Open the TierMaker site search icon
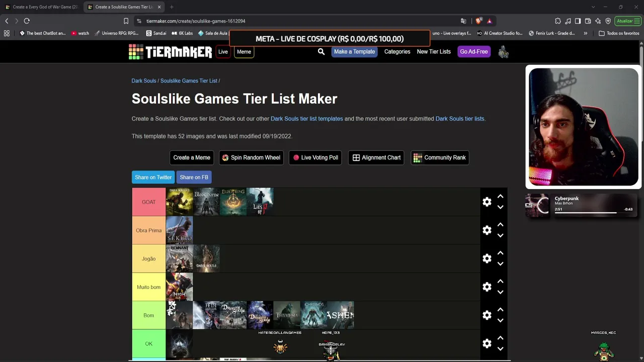The width and height of the screenshot is (644, 362). (x=321, y=51)
